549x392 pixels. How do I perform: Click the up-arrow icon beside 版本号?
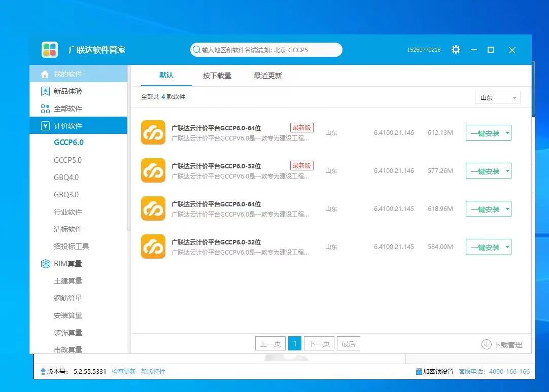[x=43, y=371]
